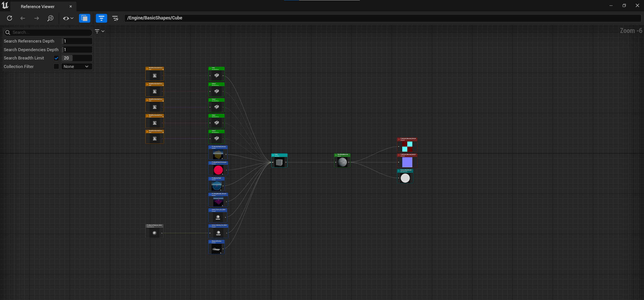Go forward with the right arrow icon

(x=36, y=18)
